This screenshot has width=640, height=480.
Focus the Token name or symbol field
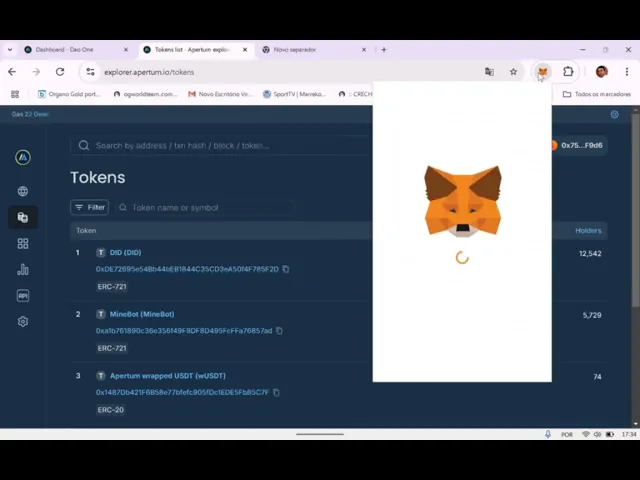(205, 207)
